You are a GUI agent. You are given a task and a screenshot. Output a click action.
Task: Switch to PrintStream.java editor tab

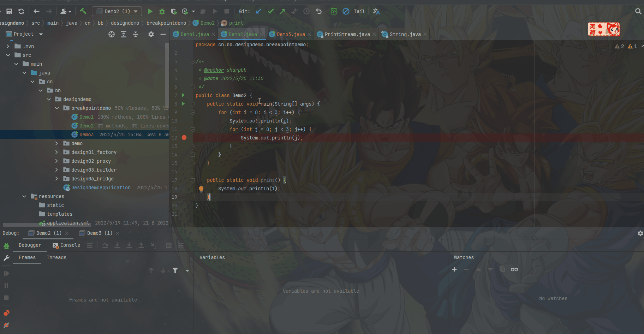click(x=347, y=34)
